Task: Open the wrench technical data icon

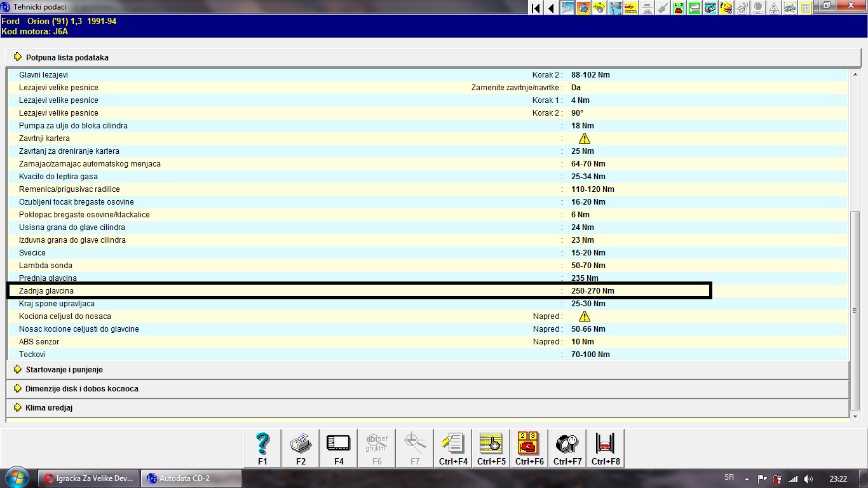Action: [567, 8]
